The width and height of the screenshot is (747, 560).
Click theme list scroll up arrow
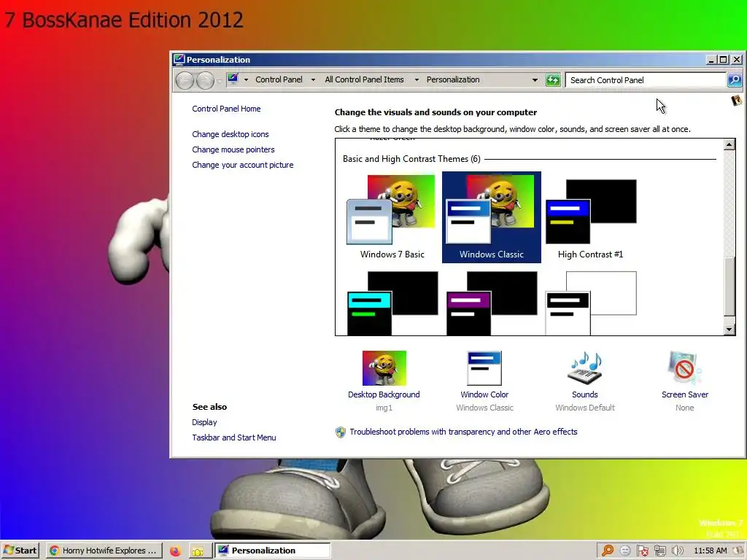(x=729, y=144)
